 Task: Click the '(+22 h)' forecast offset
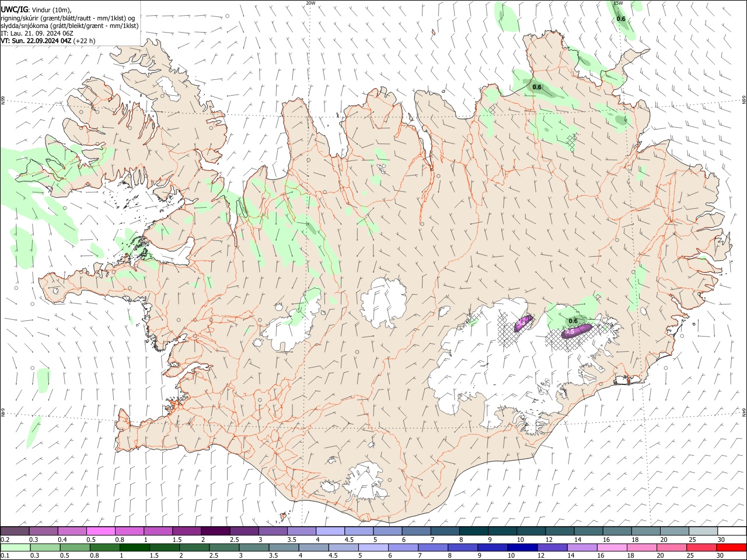pyautogui.click(x=85, y=41)
